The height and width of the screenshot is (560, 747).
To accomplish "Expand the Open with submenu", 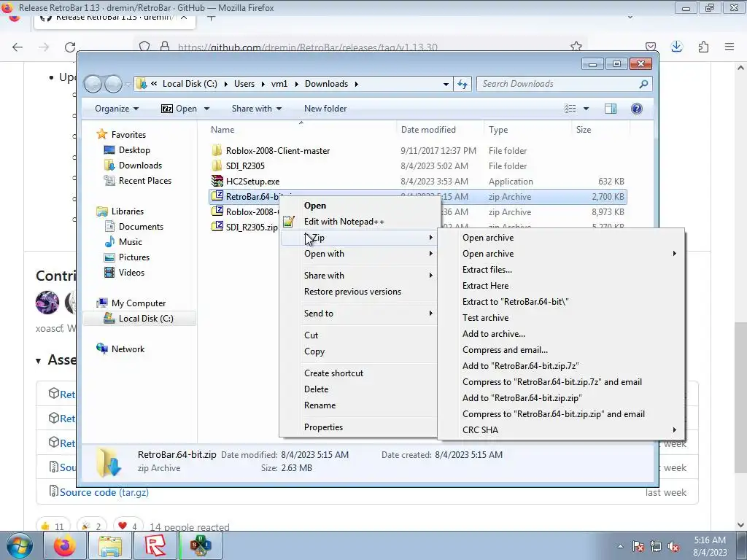I will [x=357, y=254].
